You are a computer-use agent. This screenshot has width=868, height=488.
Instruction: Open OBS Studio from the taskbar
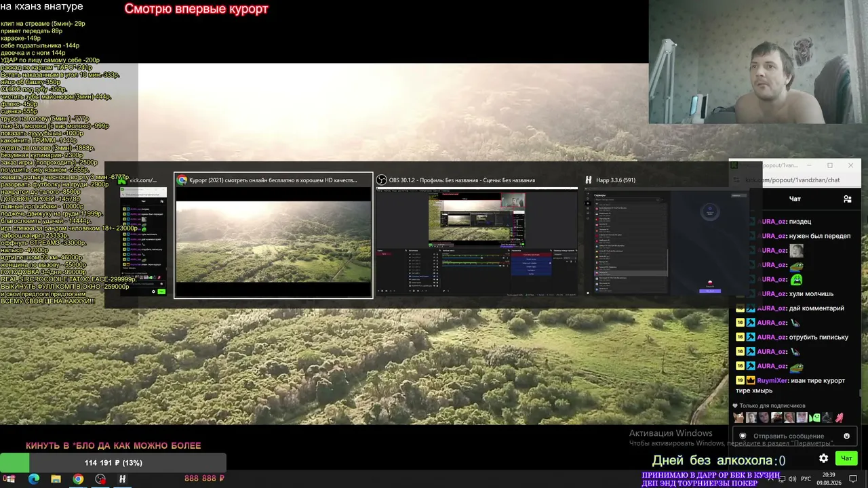point(101,479)
